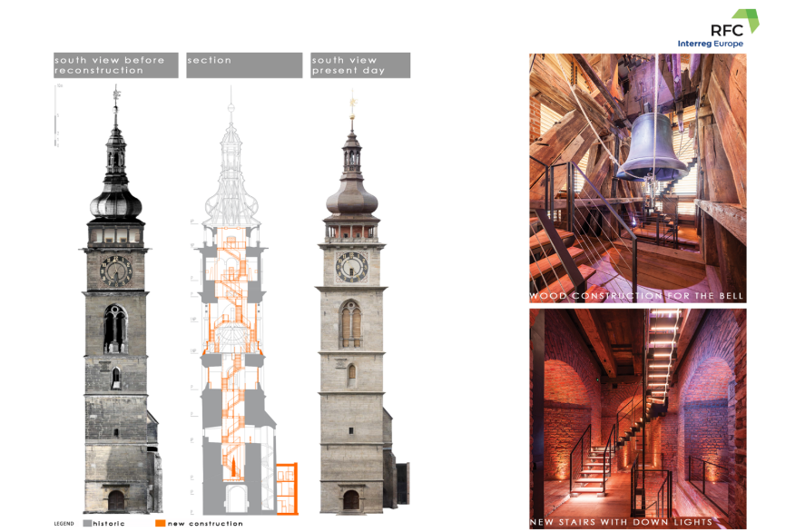Click the clock face on the present-day tower
The height and width of the screenshot is (532, 786).
click(351, 266)
